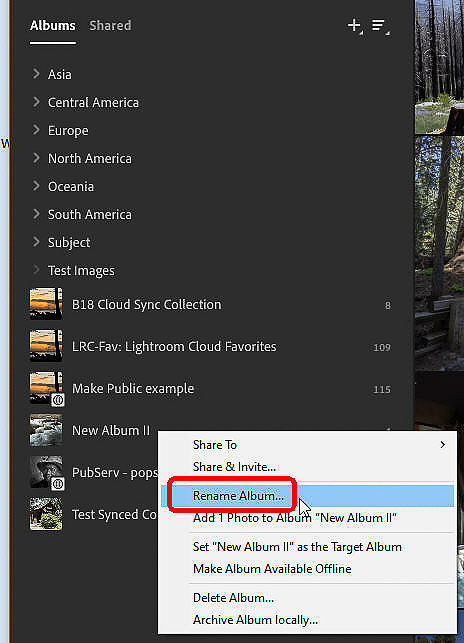Select the Subject folder label
Viewport: 464px width, 643px height.
point(69,242)
